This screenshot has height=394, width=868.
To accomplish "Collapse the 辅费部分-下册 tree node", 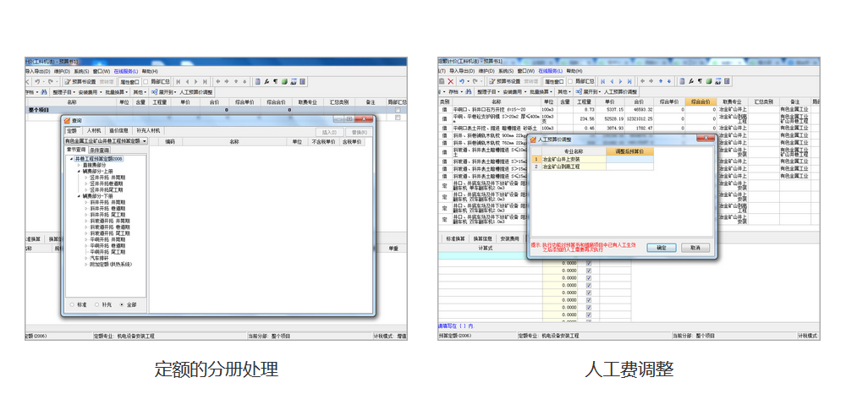I will pos(79,196).
